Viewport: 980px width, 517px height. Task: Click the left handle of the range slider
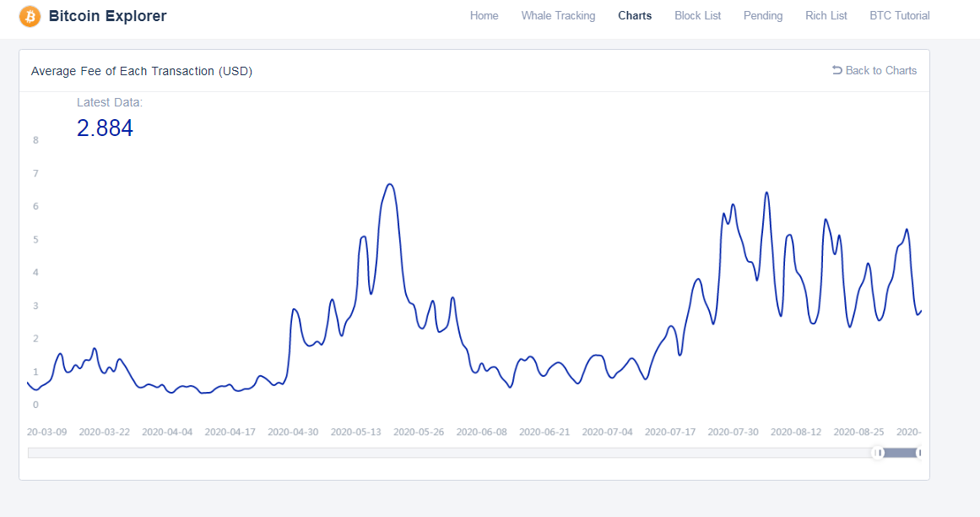[x=879, y=453]
